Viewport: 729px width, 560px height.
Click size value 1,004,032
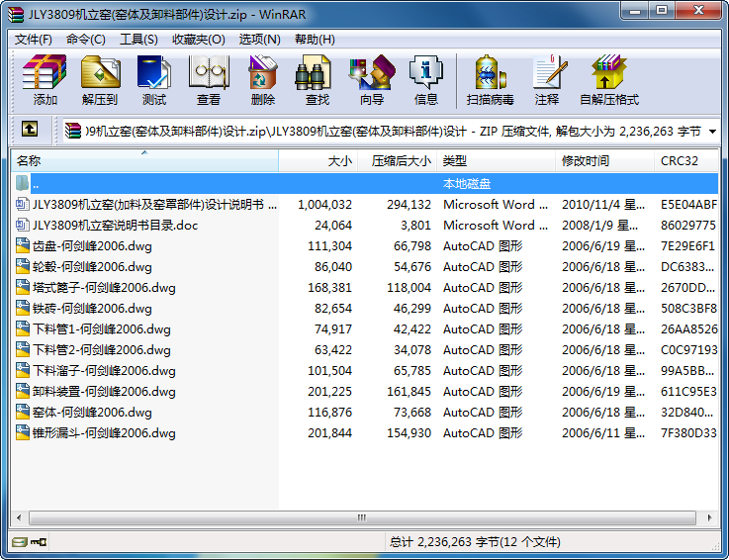pos(324,205)
